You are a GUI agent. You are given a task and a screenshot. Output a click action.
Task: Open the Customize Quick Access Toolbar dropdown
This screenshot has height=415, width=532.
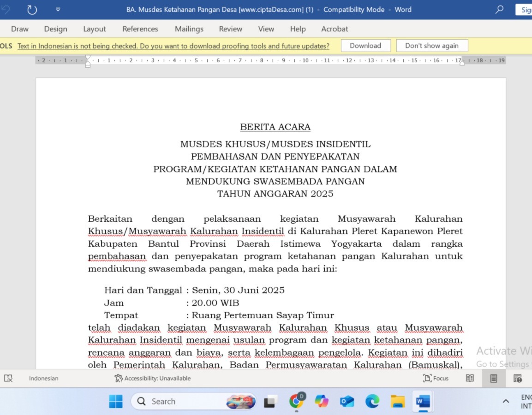[58, 10]
